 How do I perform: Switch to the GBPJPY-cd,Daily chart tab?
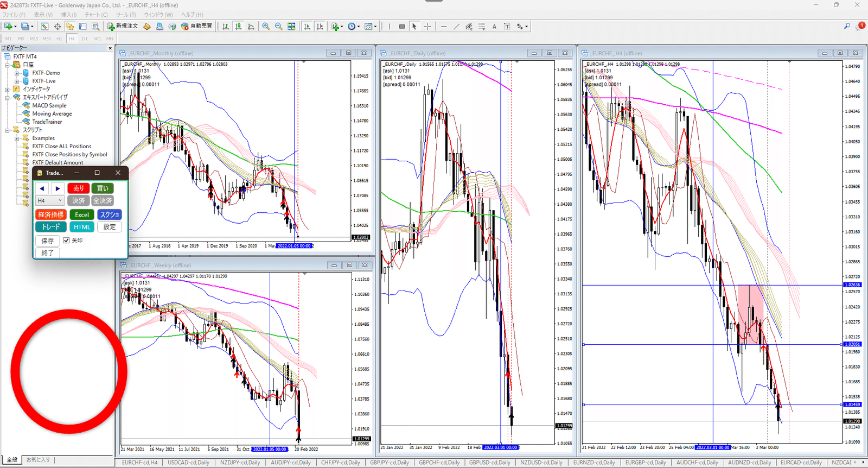pyautogui.click(x=389, y=463)
